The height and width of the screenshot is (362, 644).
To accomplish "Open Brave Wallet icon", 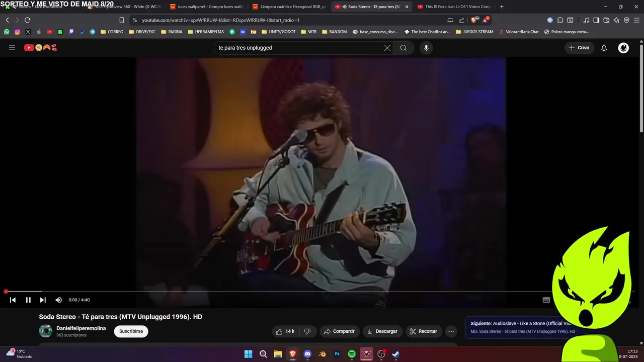I will [606, 20].
